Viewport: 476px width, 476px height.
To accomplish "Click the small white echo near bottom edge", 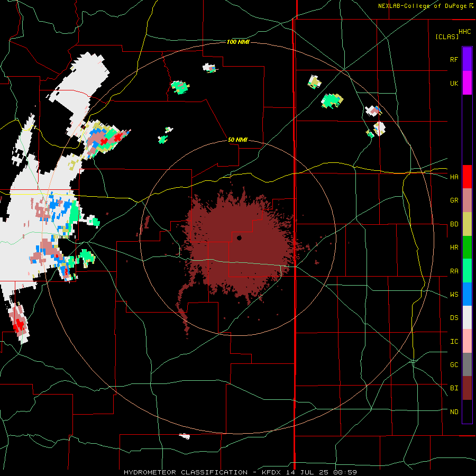I will click(185, 436).
